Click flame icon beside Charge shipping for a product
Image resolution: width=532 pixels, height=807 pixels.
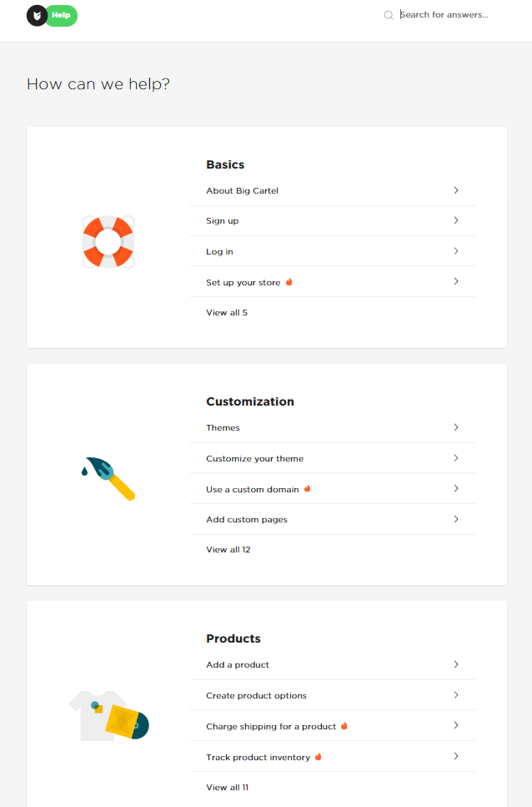pos(344,726)
